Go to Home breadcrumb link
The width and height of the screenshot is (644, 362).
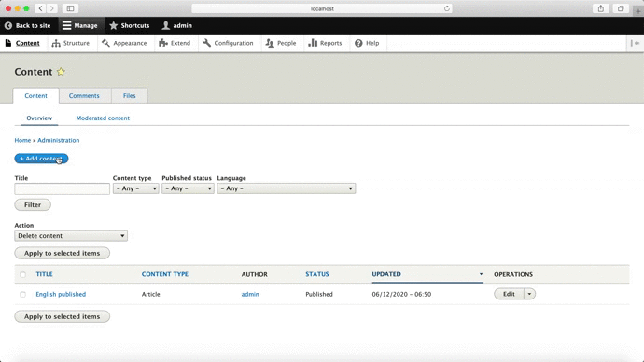22,140
